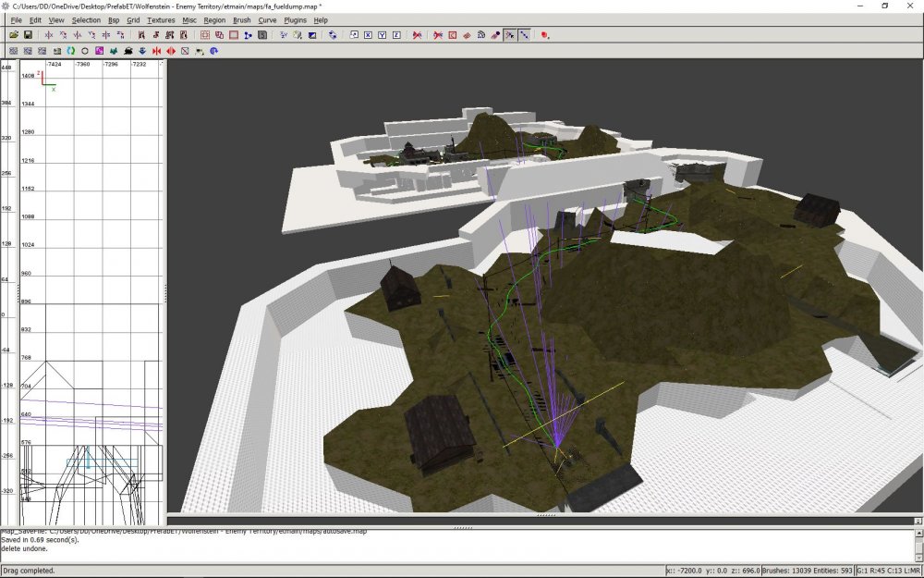Click the x y z coordinate status readout
This screenshot has height=578, width=924.
tap(713, 571)
